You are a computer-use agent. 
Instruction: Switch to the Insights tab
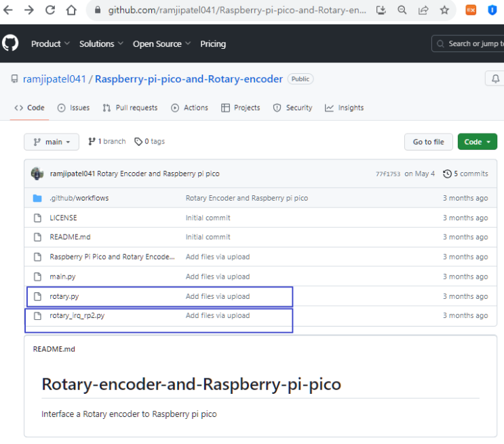(x=344, y=108)
